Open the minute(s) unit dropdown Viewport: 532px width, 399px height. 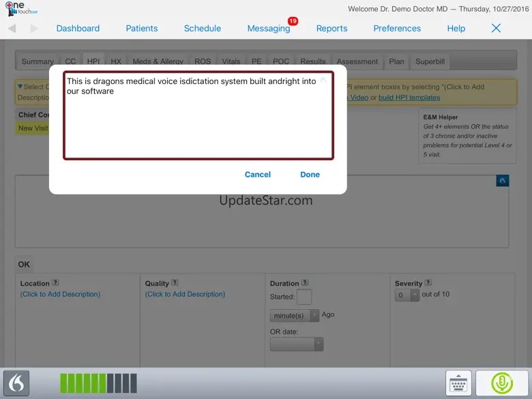[295, 316]
